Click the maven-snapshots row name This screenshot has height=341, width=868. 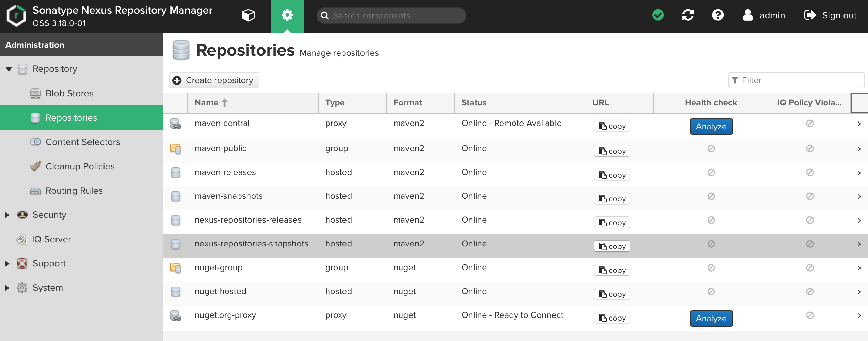click(228, 196)
